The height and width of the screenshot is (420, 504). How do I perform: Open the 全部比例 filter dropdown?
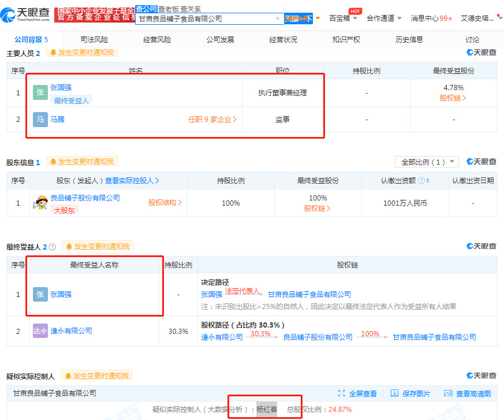(x=427, y=162)
